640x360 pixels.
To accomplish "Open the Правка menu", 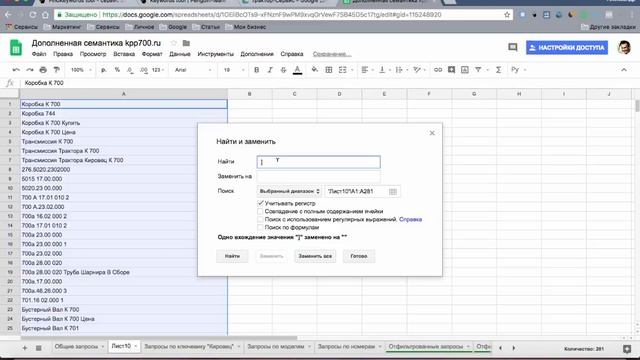I will click(63, 54).
